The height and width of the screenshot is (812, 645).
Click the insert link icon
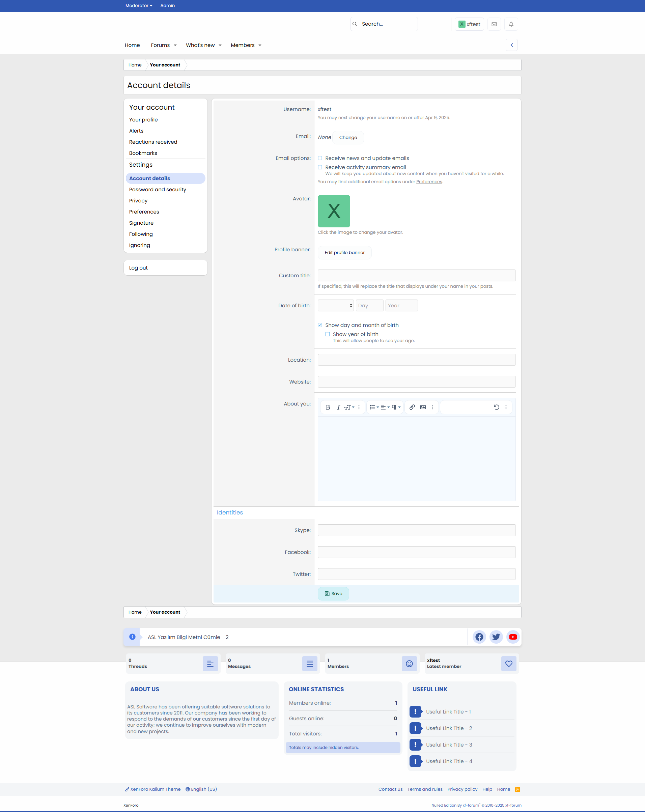point(412,407)
